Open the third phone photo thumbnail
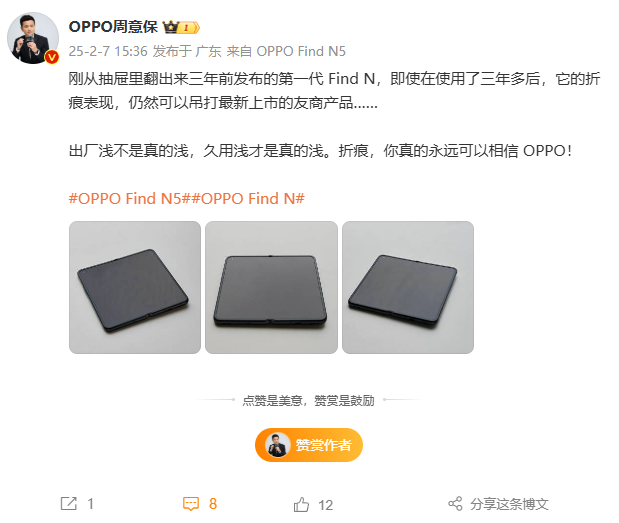 (408, 287)
